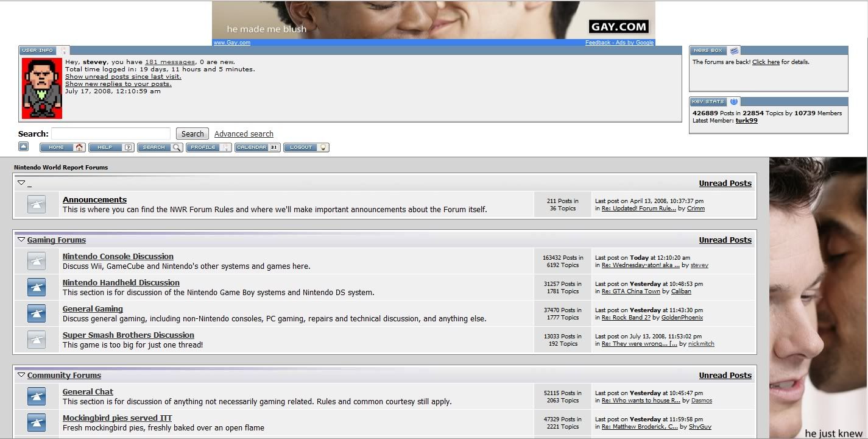
Task: Open last post Re: Matthew Broderick, C...
Action: [x=640, y=427]
